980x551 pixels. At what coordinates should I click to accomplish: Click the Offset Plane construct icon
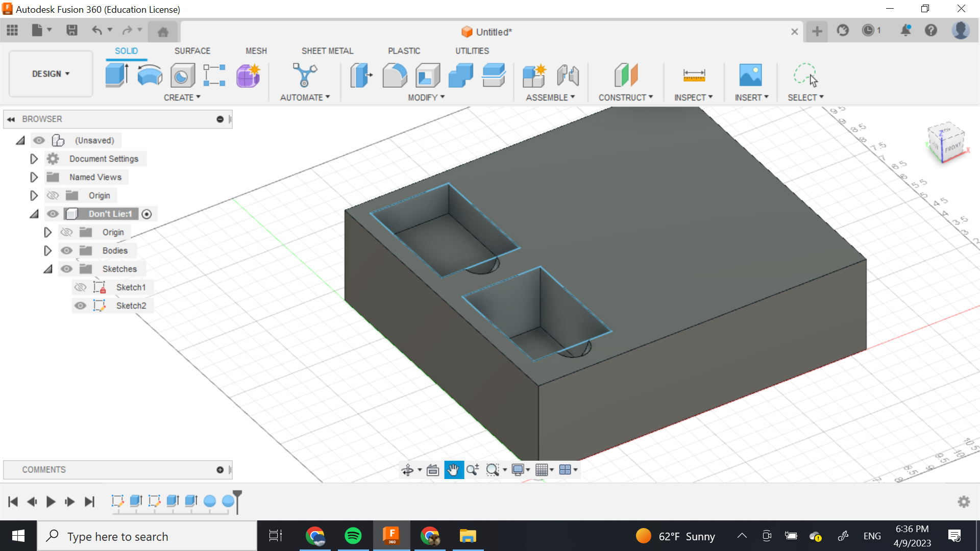(x=626, y=76)
